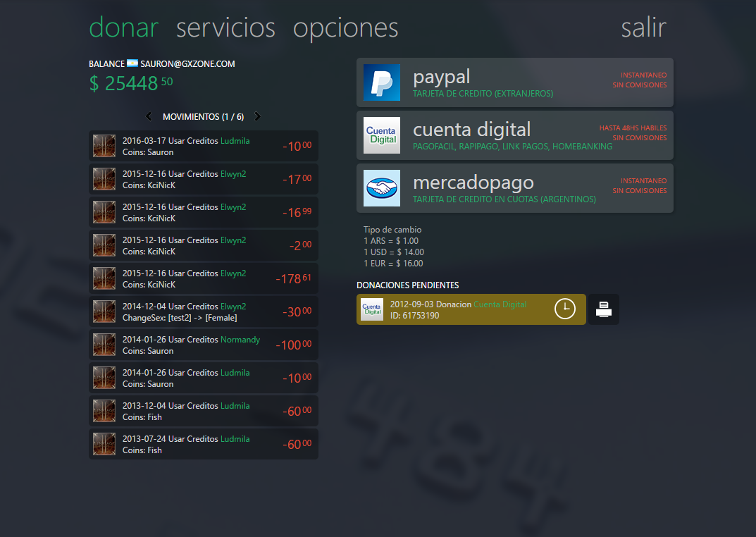Click the '1 ARS = $ 1.00' rate
Screen dimensions: 756x537
[x=391, y=241]
